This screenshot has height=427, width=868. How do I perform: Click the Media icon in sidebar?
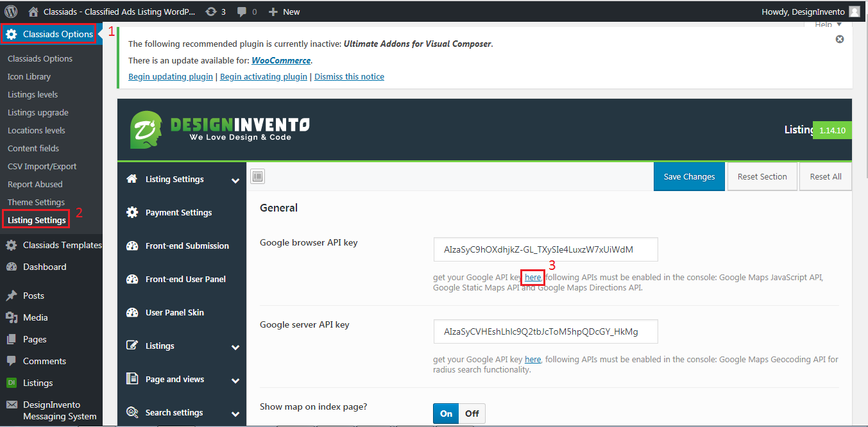click(12, 317)
